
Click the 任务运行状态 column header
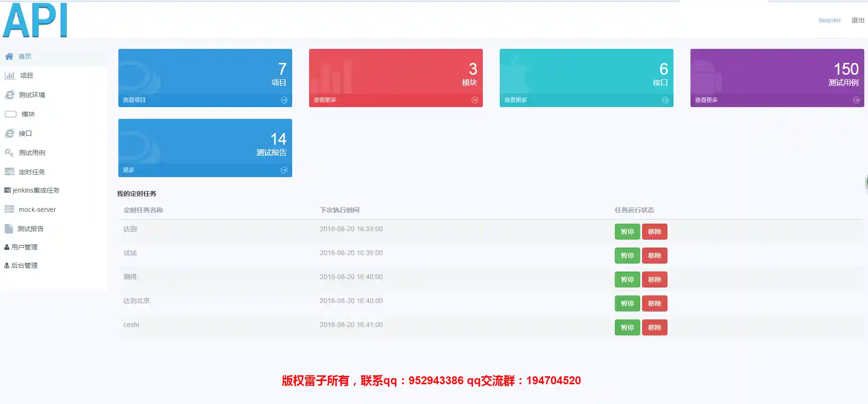635,210
